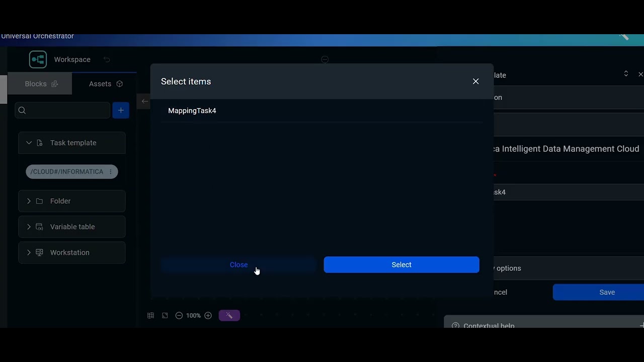This screenshot has width=644, height=362.
Task: Zoom in with the plus icon
Action: tap(208, 315)
